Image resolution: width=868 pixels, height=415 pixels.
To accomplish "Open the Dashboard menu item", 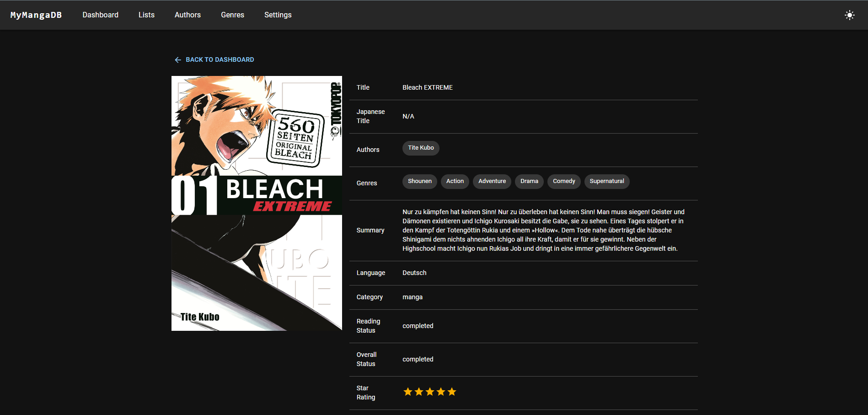I will (101, 15).
